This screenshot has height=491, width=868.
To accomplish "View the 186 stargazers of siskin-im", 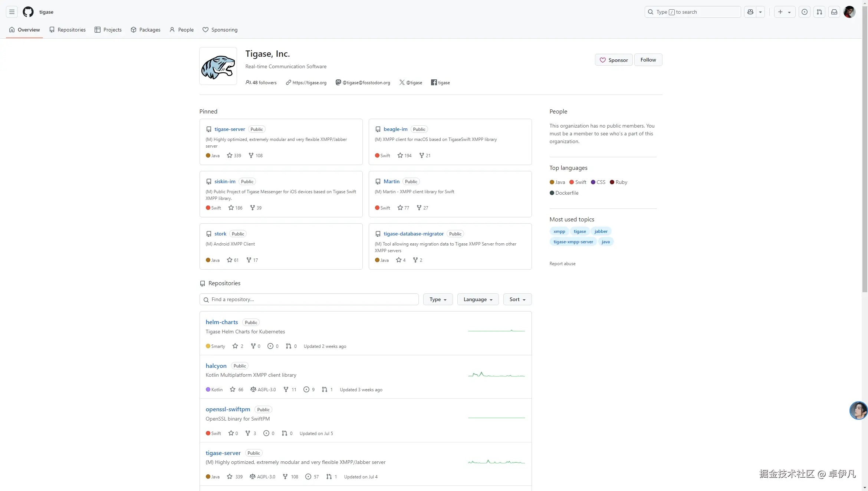I will point(235,208).
